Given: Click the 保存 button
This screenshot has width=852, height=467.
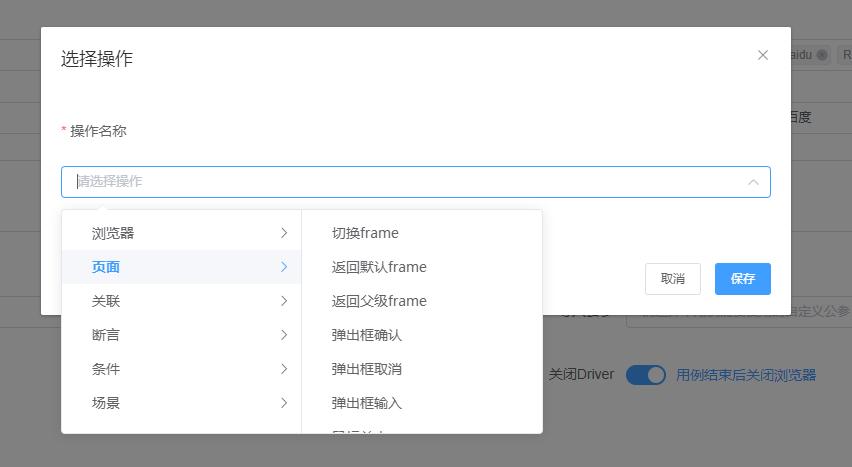Looking at the screenshot, I should tap(742, 279).
